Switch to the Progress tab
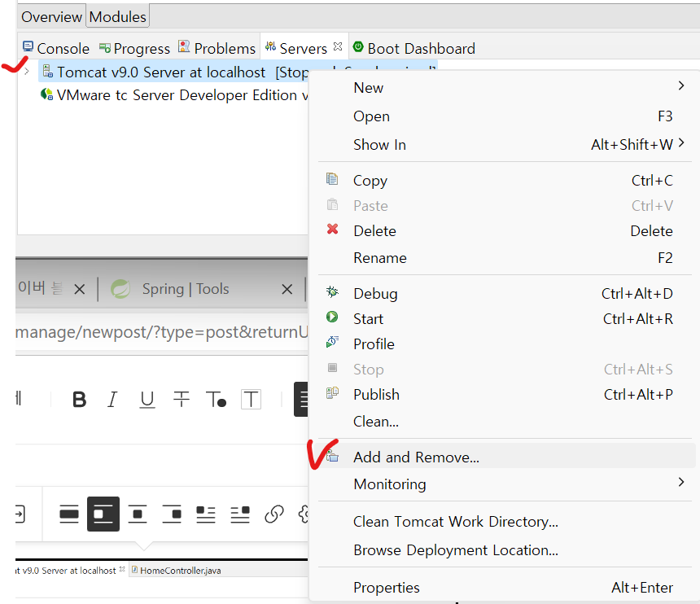The width and height of the screenshot is (700, 604). coord(135,48)
